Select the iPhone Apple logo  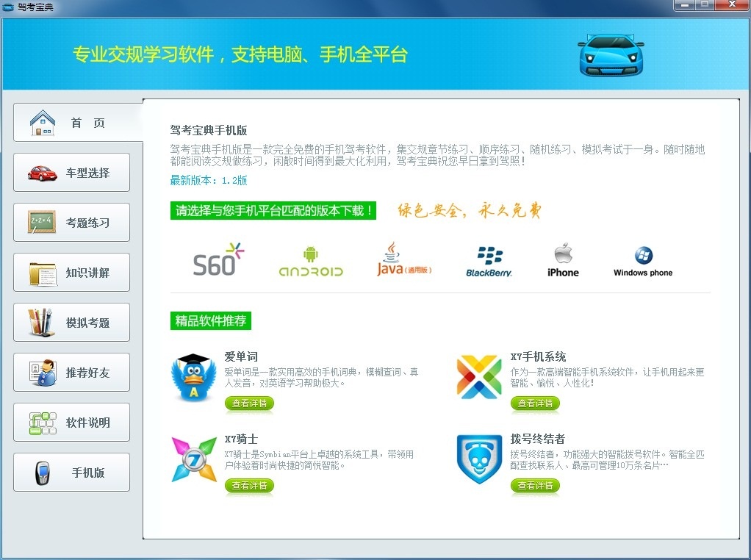pyautogui.click(x=563, y=260)
